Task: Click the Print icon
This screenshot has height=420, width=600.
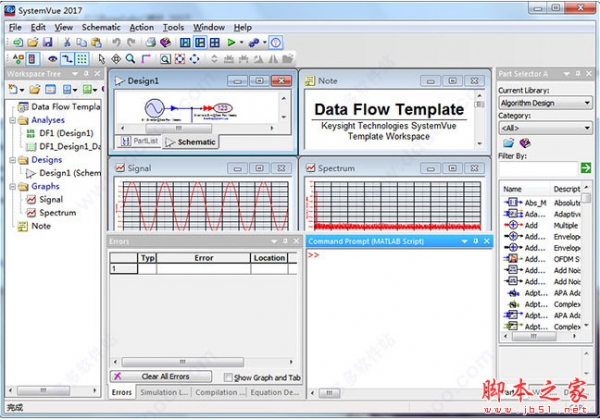Action: tap(150, 42)
